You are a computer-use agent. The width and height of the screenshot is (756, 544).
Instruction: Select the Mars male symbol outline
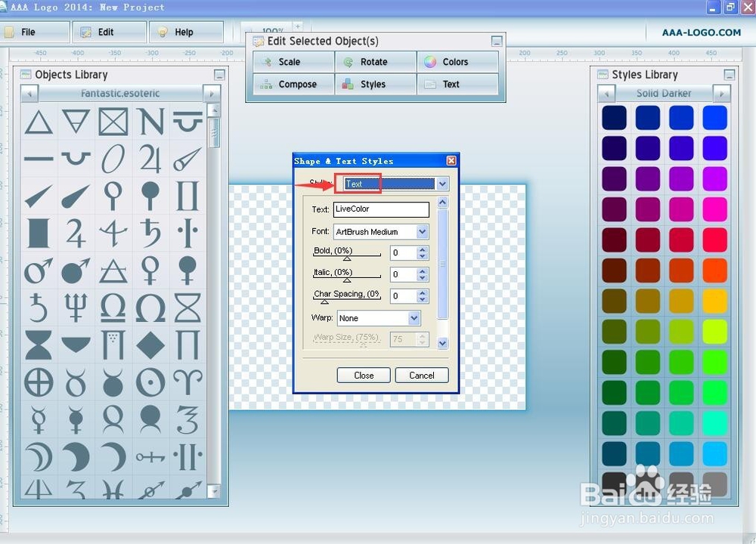pyautogui.click(x=39, y=270)
